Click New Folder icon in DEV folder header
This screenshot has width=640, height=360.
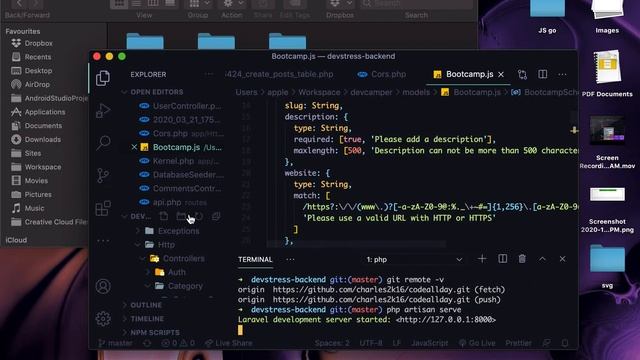pyautogui.click(x=181, y=216)
